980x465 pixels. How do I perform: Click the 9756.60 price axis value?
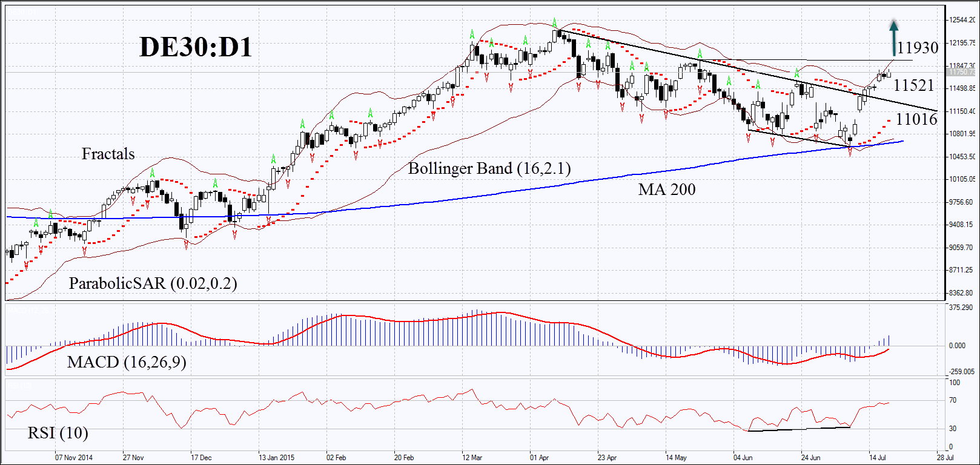coord(961,202)
